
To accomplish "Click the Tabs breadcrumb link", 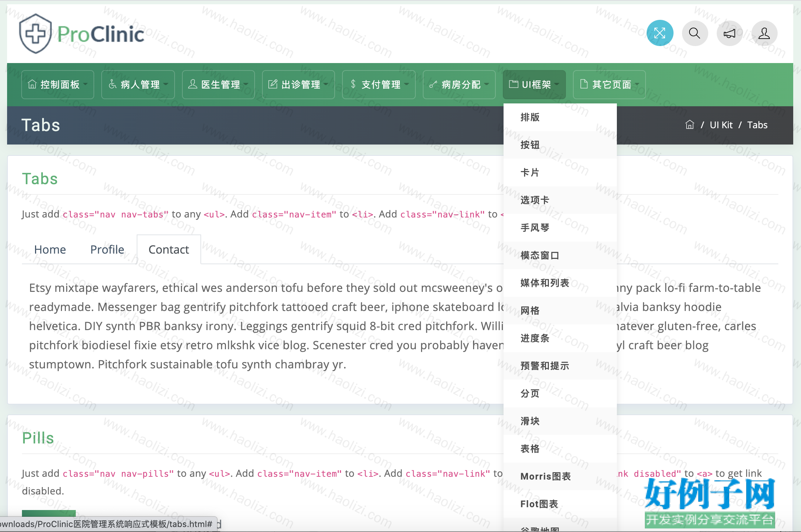I will click(757, 125).
